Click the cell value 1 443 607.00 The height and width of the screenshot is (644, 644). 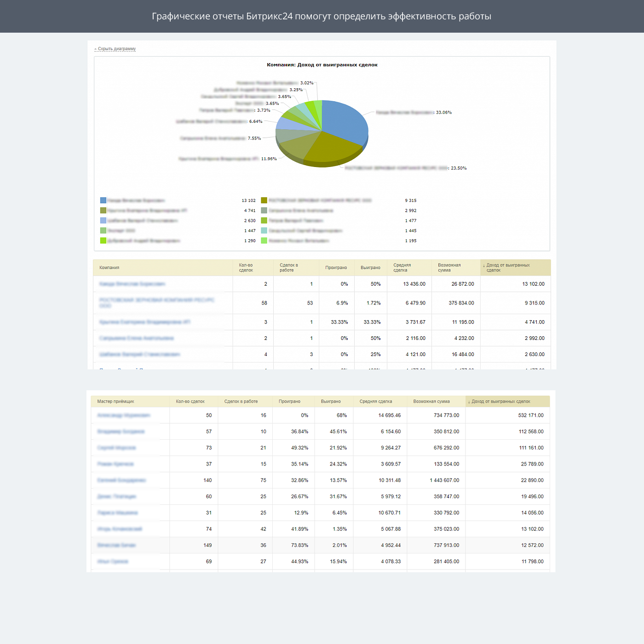(x=444, y=480)
